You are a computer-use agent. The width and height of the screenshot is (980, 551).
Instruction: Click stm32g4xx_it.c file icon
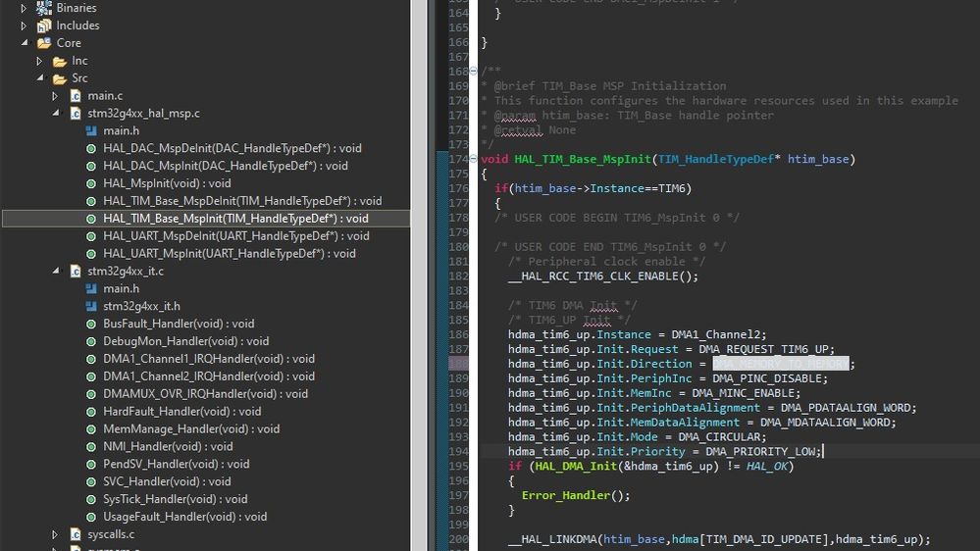coord(76,272)
